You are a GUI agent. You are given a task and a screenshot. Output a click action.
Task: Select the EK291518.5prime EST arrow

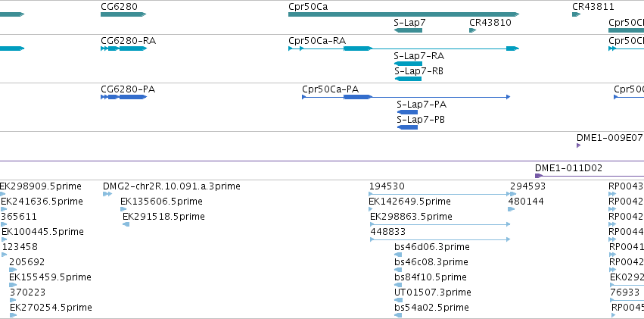tap(126, 224)
